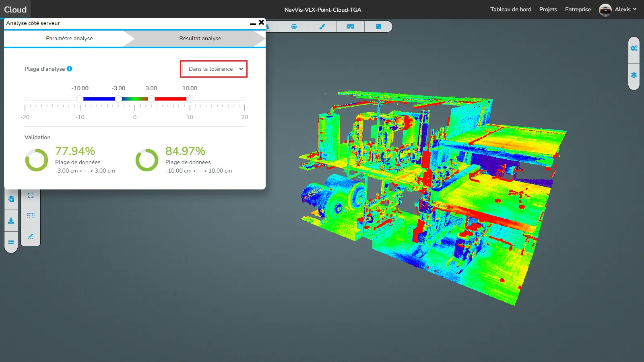
Task: Click the globe icon in top toolbar
Action: pyautogui.click(x=294, y=27)
